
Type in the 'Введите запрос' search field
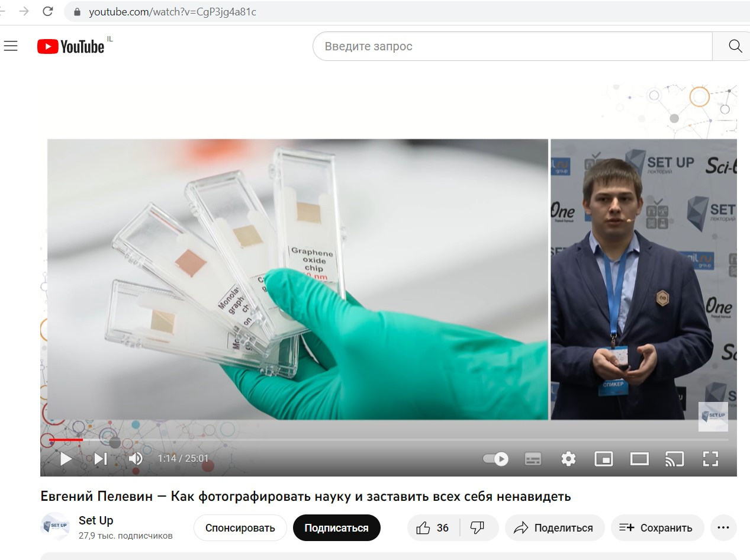pos(509,46)
